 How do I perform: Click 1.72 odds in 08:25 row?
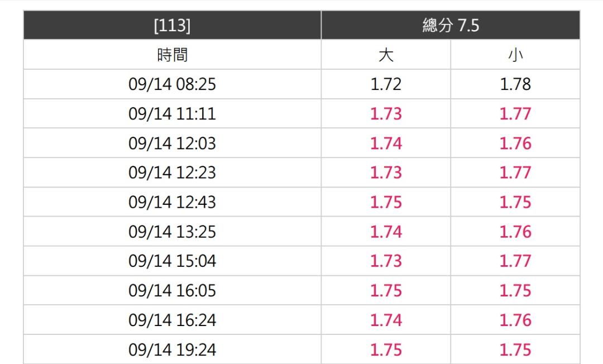click(386, 84)
